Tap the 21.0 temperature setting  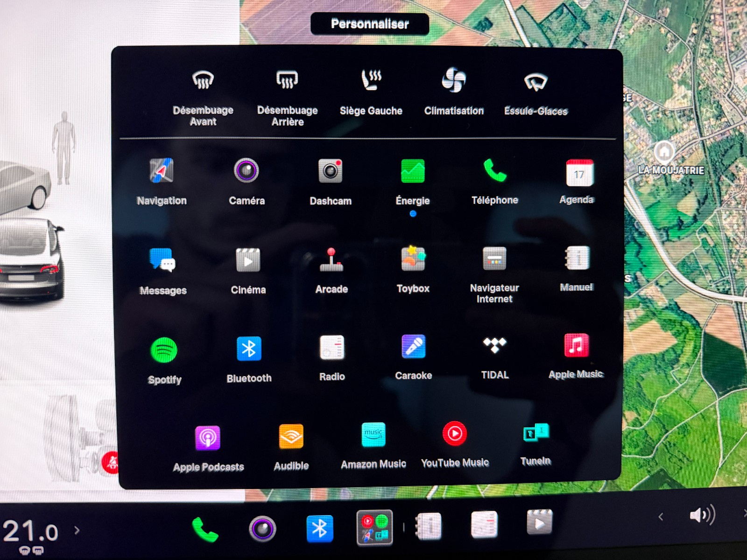(x=30, y=532)
